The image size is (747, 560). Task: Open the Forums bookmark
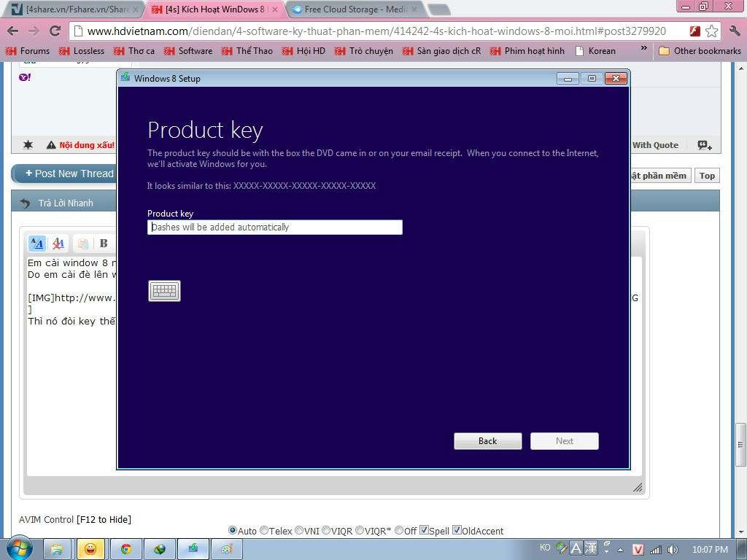click(28, 51)
